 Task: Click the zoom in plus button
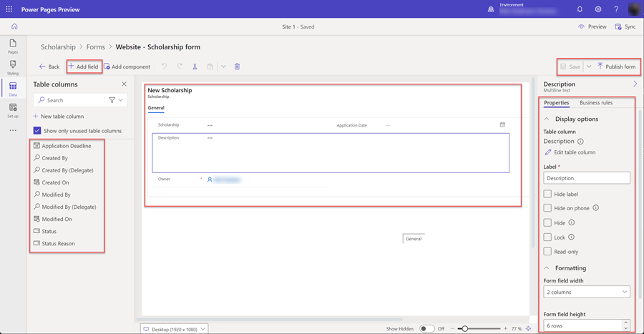pyautogui.click(x=506, y=329)
